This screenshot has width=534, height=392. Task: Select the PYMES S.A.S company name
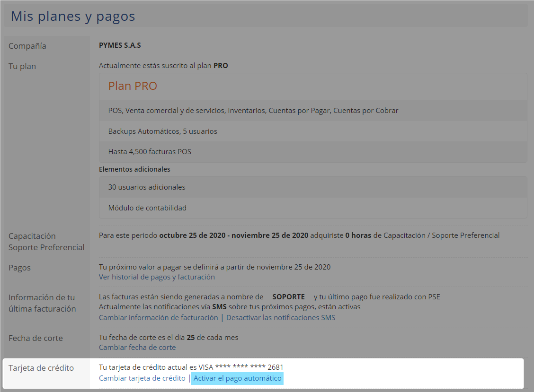click(x=120, y=46)
